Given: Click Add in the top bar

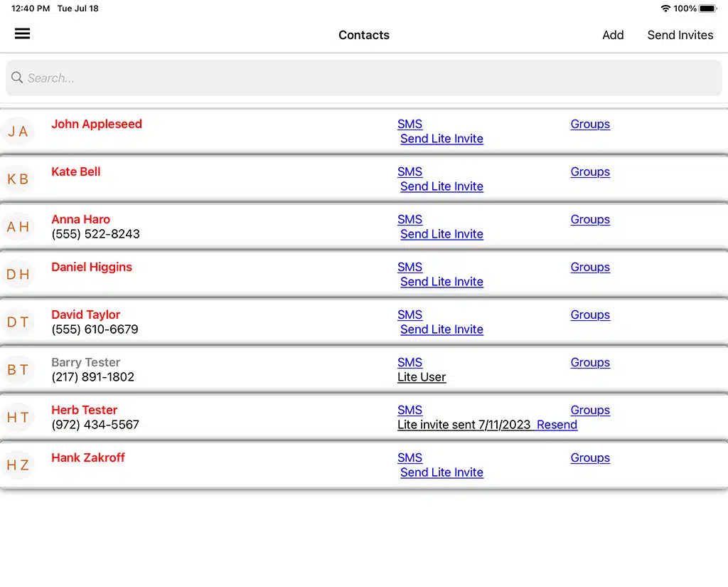Looking at the screenshot, I should click(x=612, y=35).
